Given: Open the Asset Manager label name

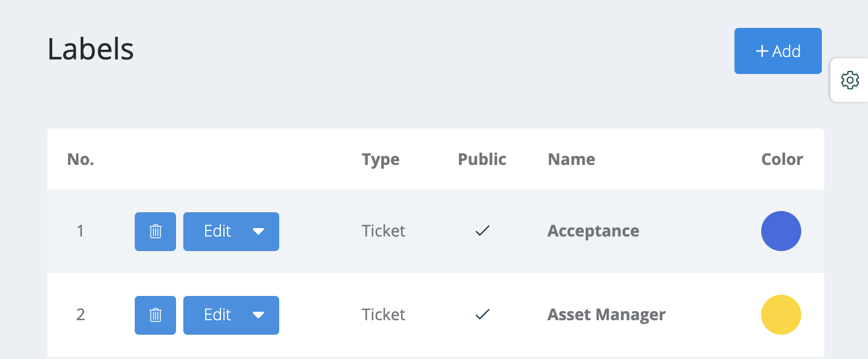Looking at the screenshot, I should (606, 315).
